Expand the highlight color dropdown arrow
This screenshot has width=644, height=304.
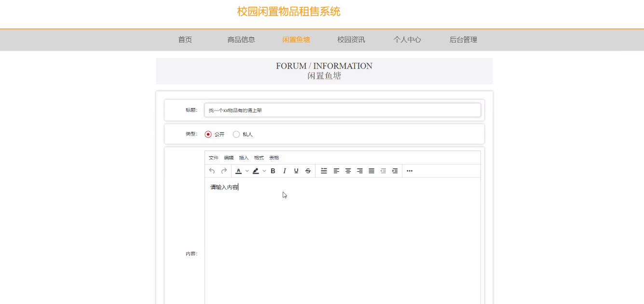click(264, 171)
